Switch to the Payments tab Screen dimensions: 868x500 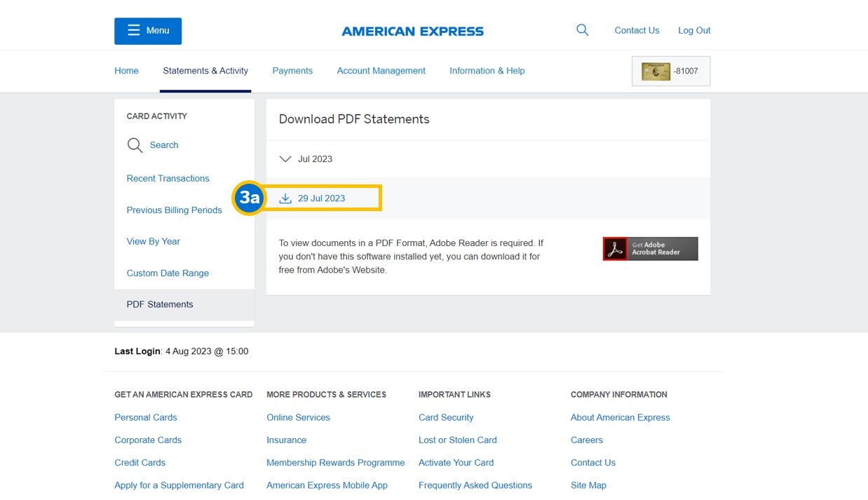[292, 71]
